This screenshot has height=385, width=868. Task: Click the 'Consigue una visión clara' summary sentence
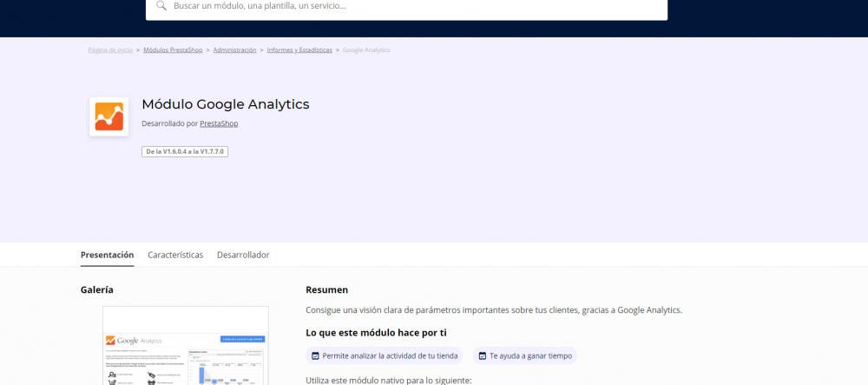[494, 310]
